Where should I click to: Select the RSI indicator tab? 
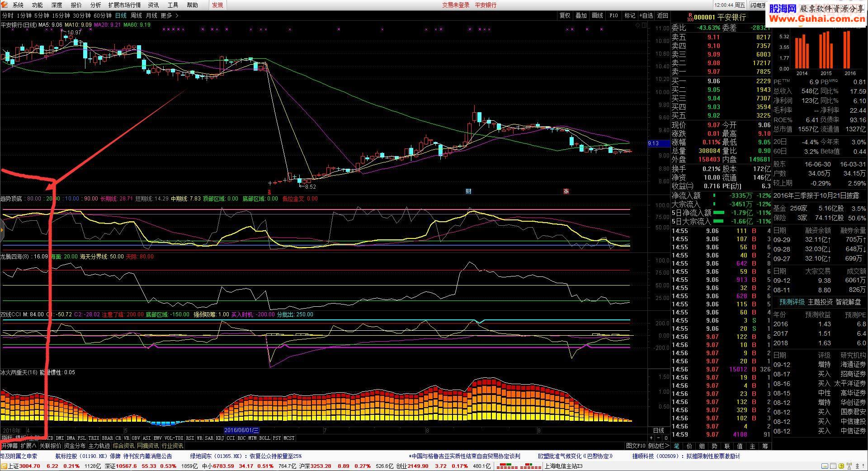[x=190, y=438]
